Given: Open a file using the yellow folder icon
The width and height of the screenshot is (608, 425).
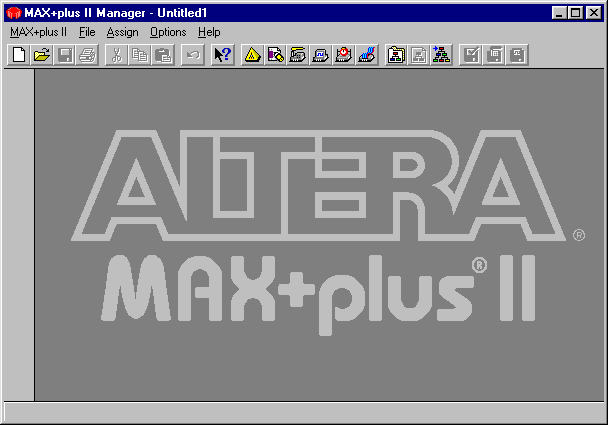Looking at the screenshot, I should (x=41, y=55).
